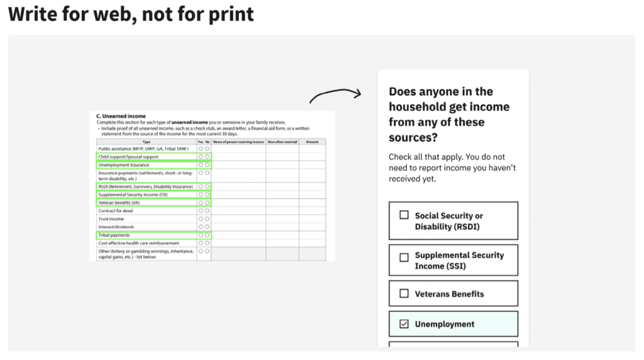Click the Amount cell for Tribal payments
This screenshot has height=360, width=644.
coord(312,235)
